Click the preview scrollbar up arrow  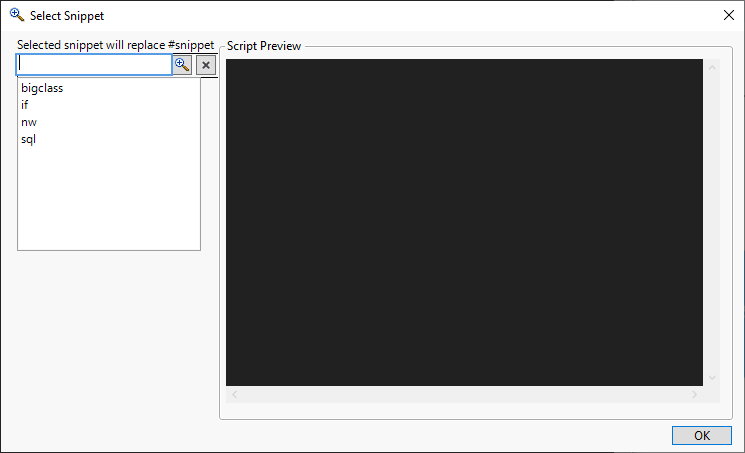712,67
